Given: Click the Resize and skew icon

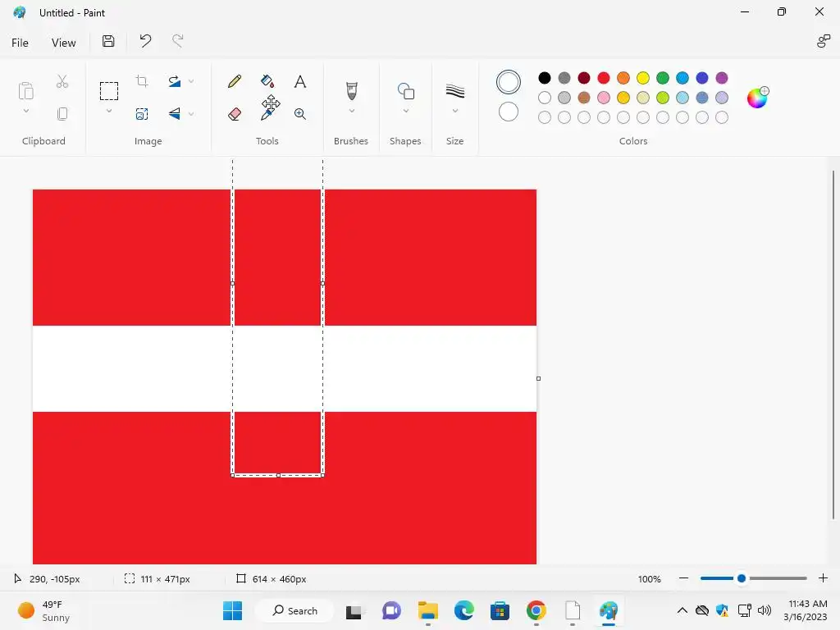Looking at the screenshot, I should (x=142, y=113).
